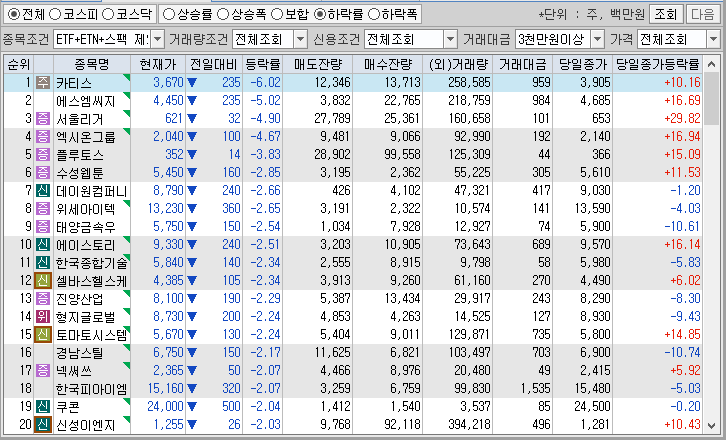Click the down arrow in 한국피아이엠 row
726x440 pixels.
pyautogui.click(x=192, y=389)
